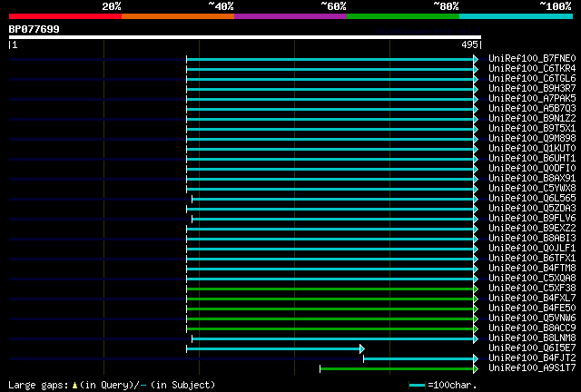The width and height of the screenshot is (581, 392).
Task: Click the green ~80% legend segment
Action: coord(403,16)
